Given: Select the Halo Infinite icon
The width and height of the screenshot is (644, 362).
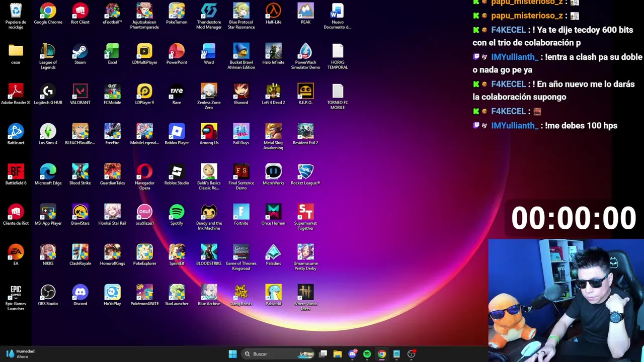Looking at the screenshot, I should (x=273, y=54).
